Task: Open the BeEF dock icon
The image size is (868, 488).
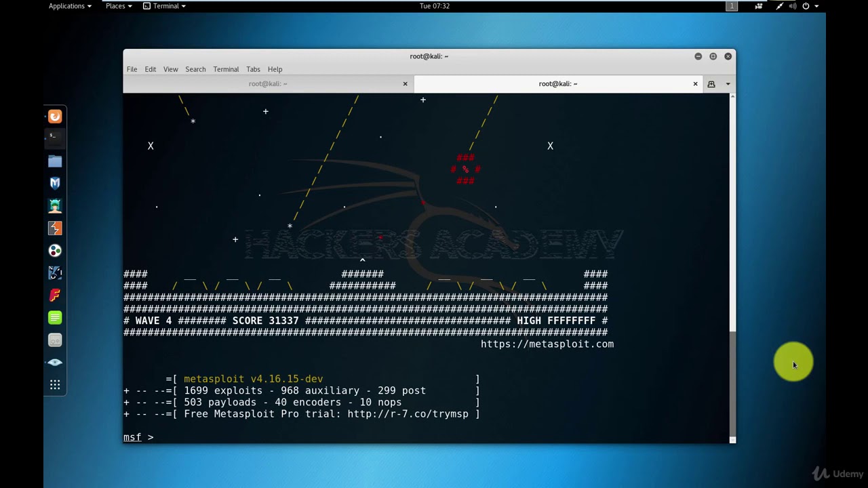Action: [55, 272]
